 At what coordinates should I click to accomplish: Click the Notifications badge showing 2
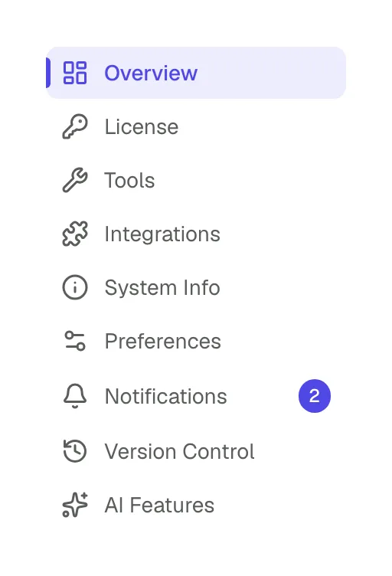pos(315,396)
